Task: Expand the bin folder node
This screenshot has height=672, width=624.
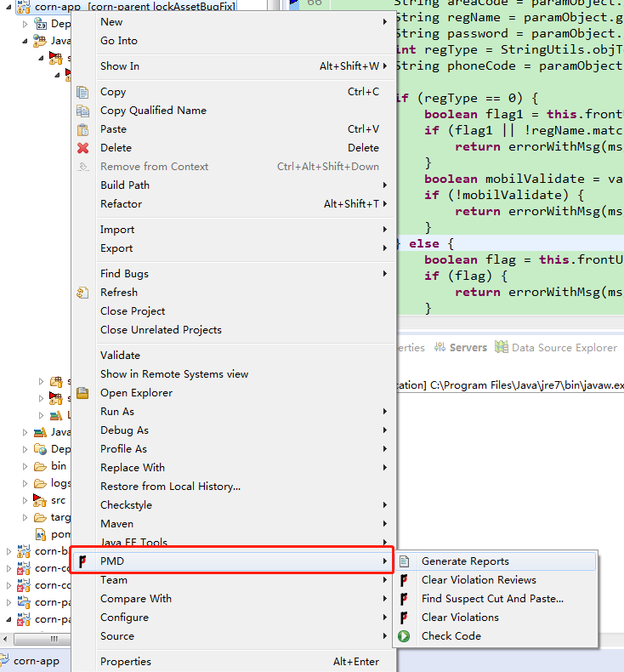Action: pyautogui.click(x=25, y=466)
